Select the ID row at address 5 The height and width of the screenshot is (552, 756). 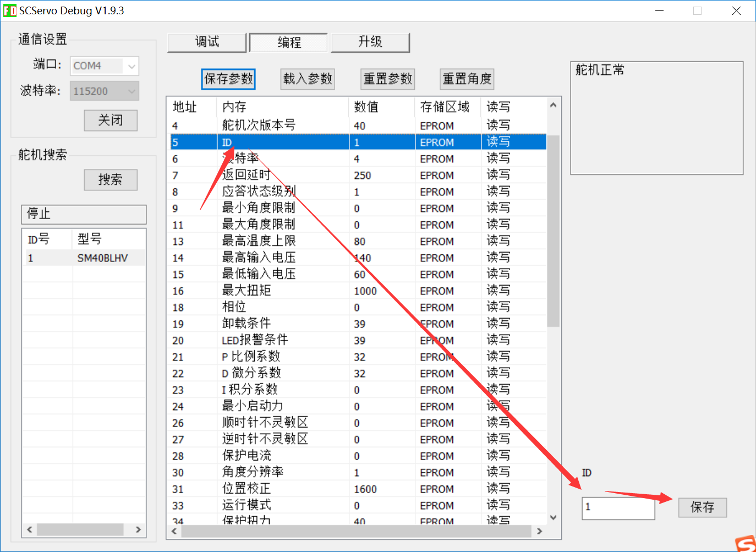coord(358,143)
